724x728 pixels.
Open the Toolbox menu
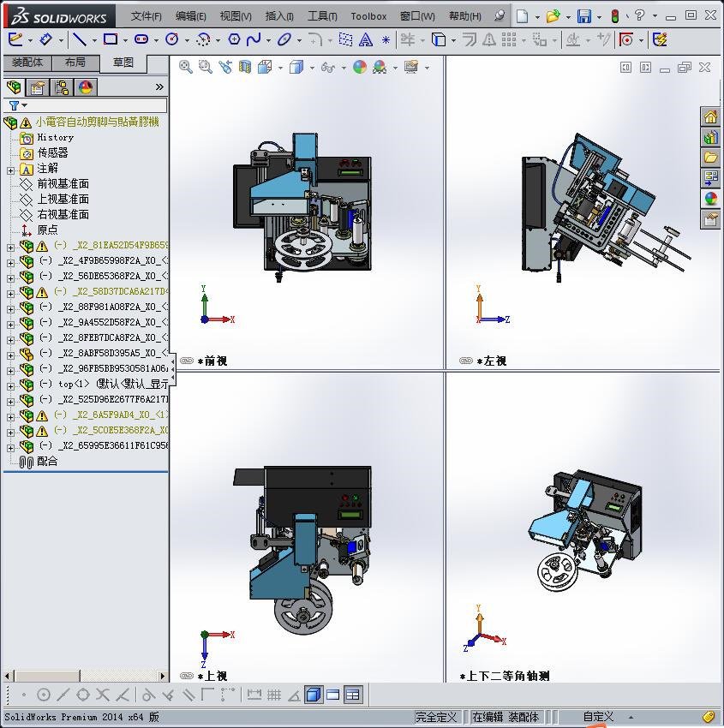368,16
